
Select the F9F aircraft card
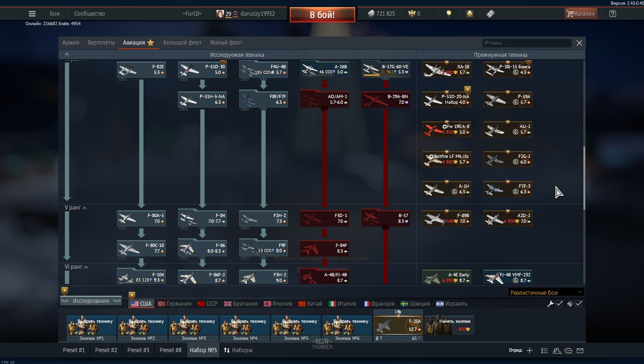[x=263, y=248]
